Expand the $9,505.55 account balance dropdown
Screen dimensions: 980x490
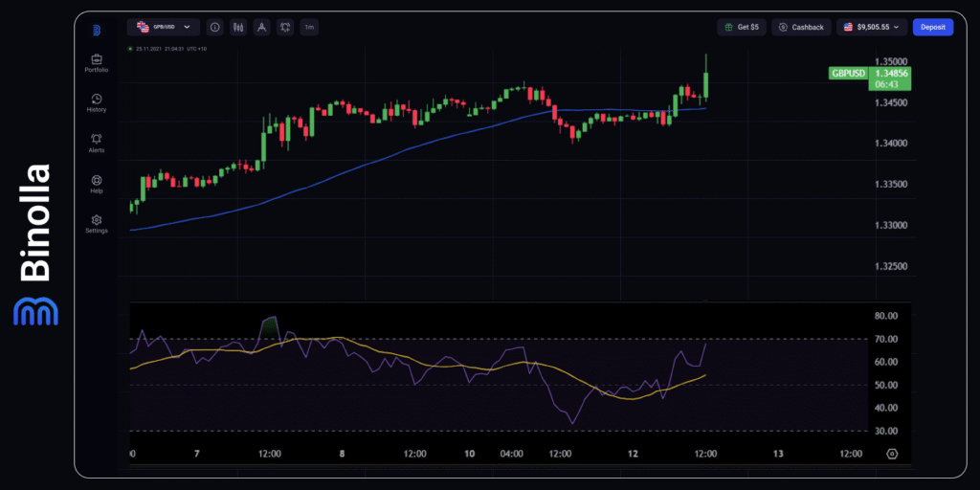(872, 28)
